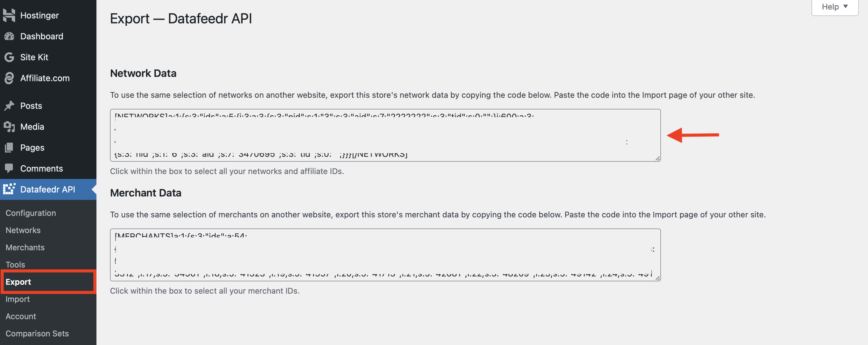Image resolution: width=868 pixels, height=345 pixels.
Task: Click the Affiliate.com sidebar icon
Action: click(9, 78)
